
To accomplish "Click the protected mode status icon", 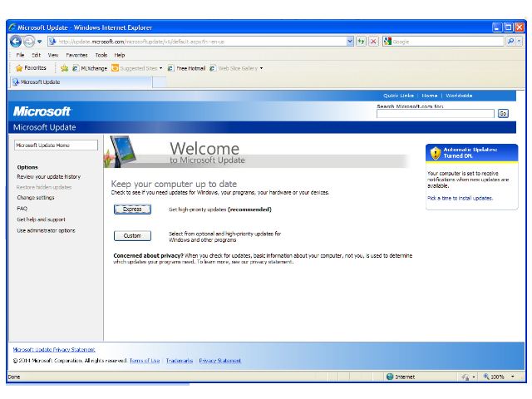I will click(x=465, y=377).
